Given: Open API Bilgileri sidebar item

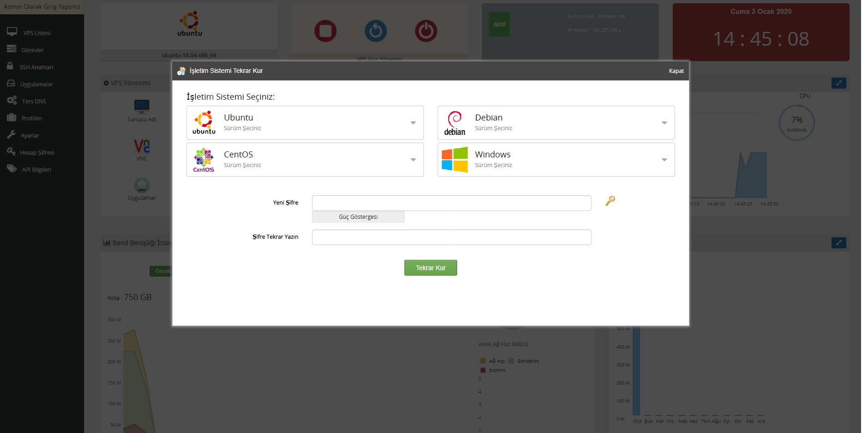Looking at the screenshot, I should 36,169.
